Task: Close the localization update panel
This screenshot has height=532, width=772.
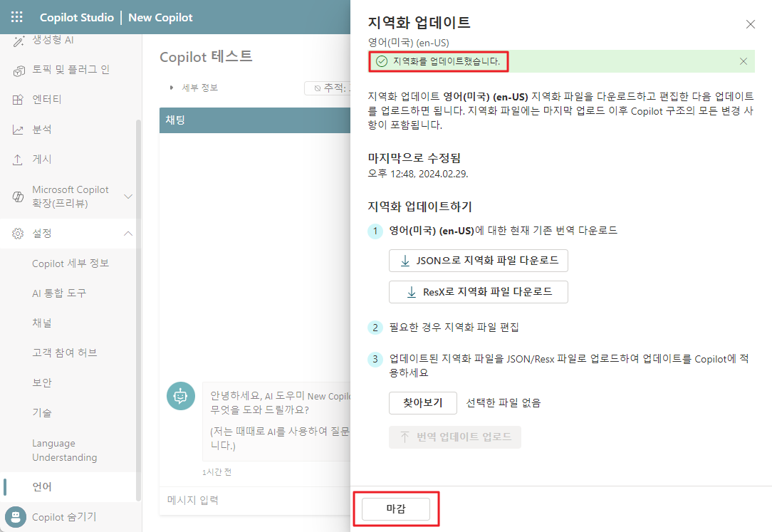Action: tap(751, 24)
